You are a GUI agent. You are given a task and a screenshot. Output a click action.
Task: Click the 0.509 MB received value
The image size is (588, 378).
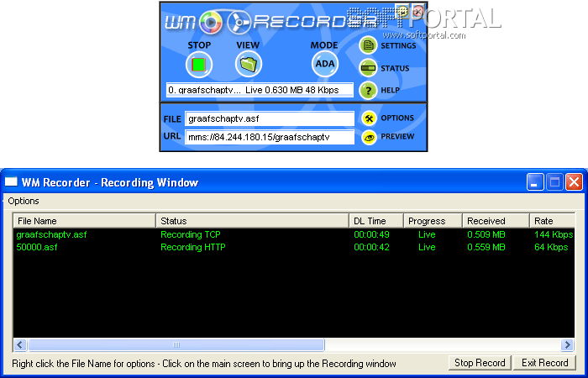(x=486, y=234)
